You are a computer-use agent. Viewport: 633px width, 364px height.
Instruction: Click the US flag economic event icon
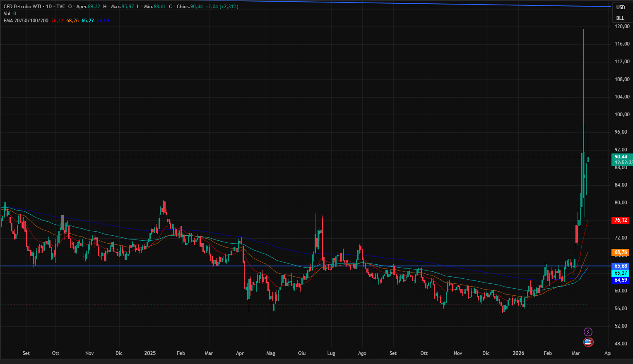pos(588,342)
